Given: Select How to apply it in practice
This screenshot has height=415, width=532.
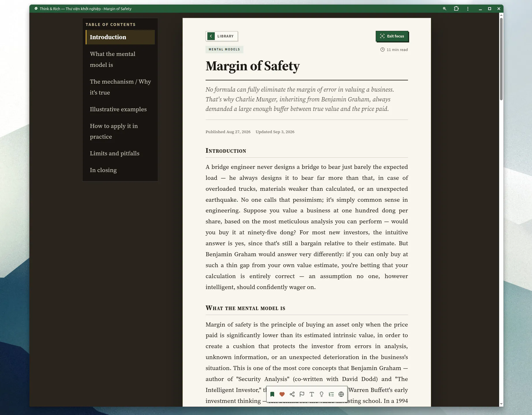Looking at the screenshot, I should point(120,131).
